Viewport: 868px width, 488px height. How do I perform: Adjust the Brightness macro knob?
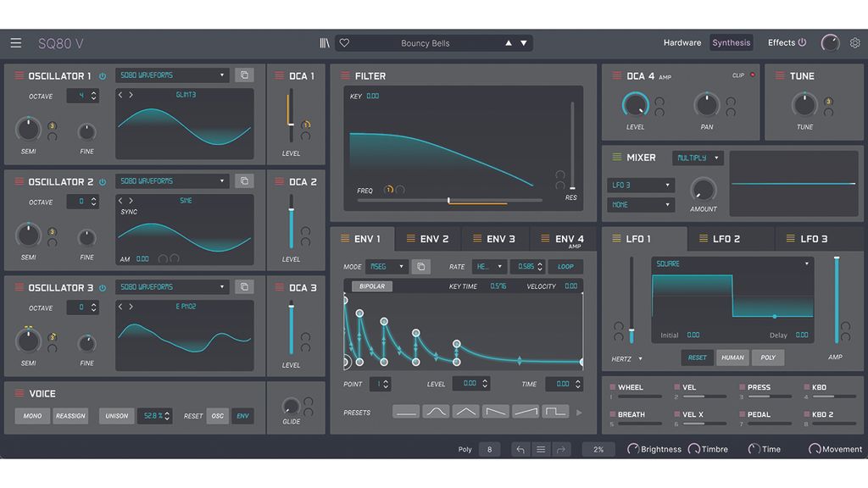click(632, 449)
